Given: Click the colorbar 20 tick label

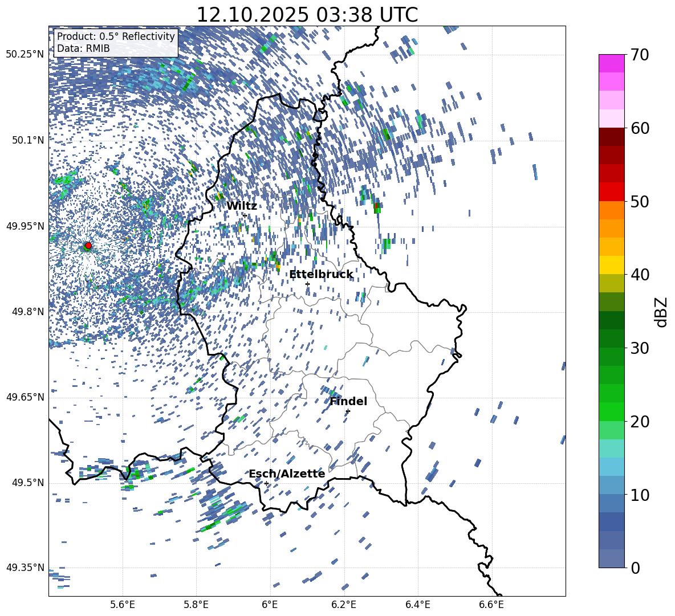Looking at the screenshot, I should [x=640, y=422].
